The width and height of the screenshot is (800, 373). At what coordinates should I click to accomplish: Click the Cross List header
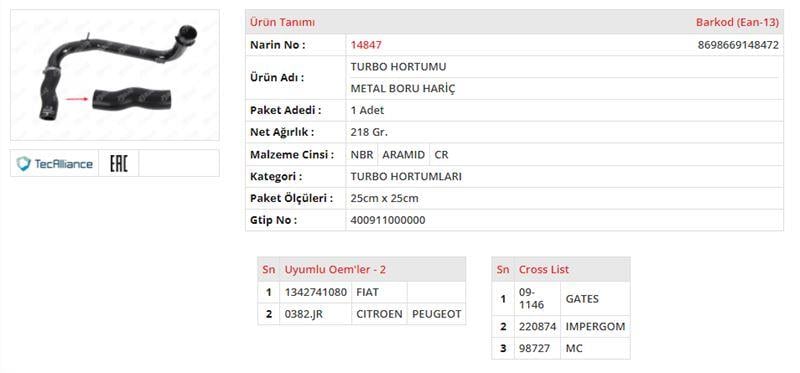pyautogui.click(x=543, y=269)
